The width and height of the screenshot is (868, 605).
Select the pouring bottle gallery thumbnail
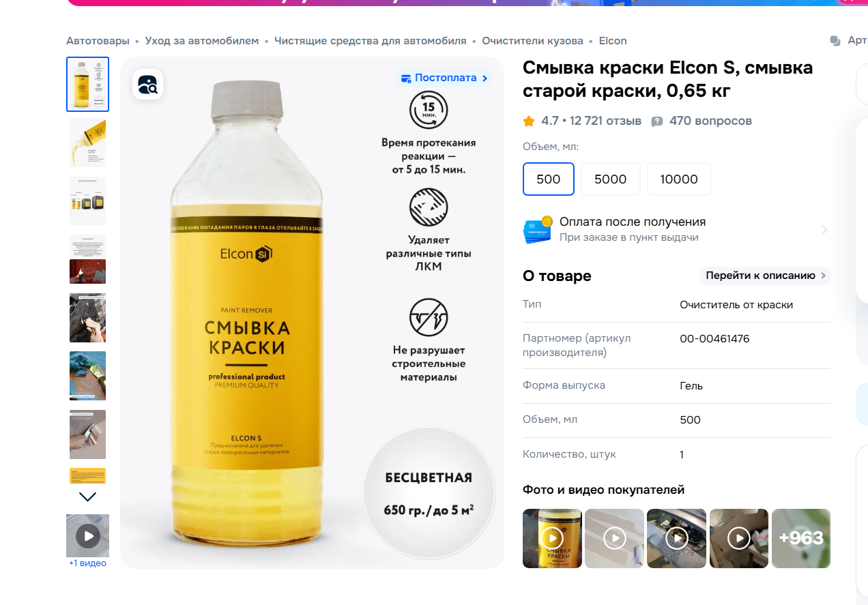click(88, 143)
